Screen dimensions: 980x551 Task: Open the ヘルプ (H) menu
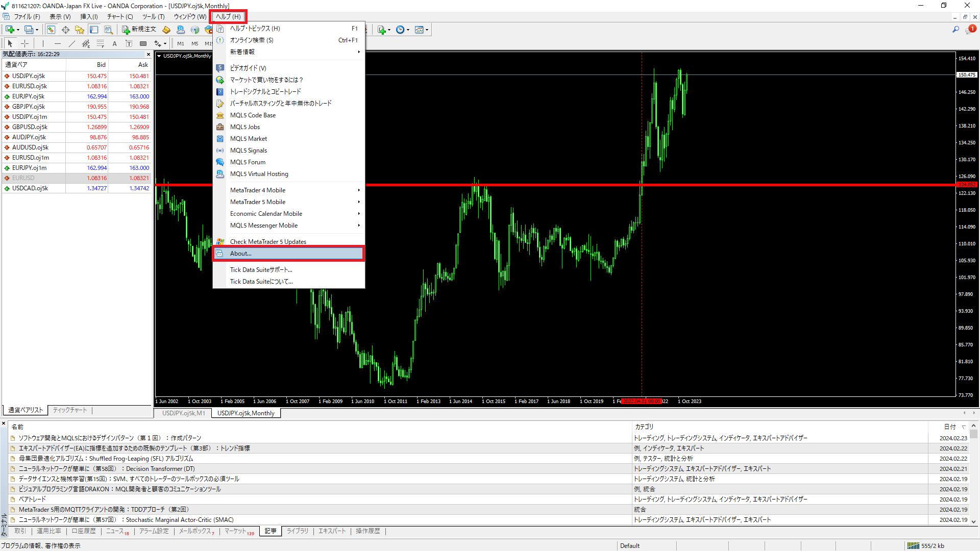(x=228, y=16)
